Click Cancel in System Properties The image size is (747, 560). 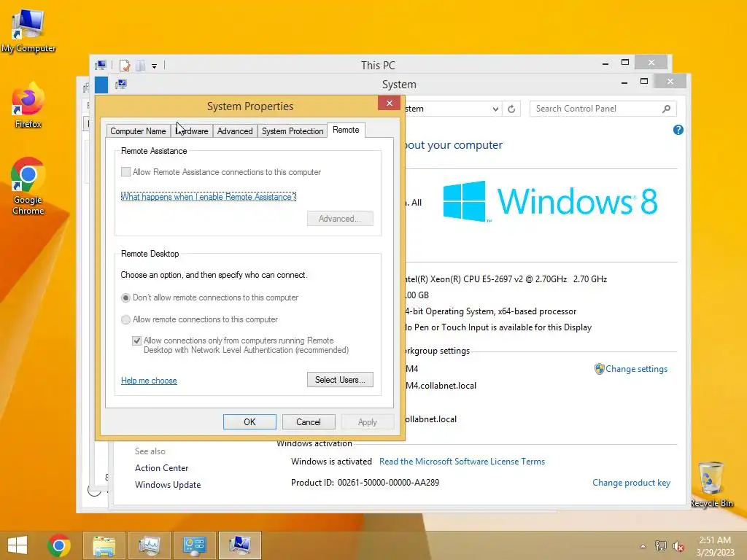pyautogui.click(x=309, y=422)
